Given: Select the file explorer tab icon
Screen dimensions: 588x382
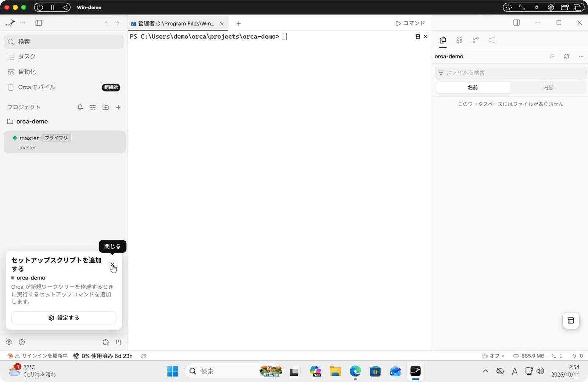Looking at the screenshot, I should coord(443,40).
